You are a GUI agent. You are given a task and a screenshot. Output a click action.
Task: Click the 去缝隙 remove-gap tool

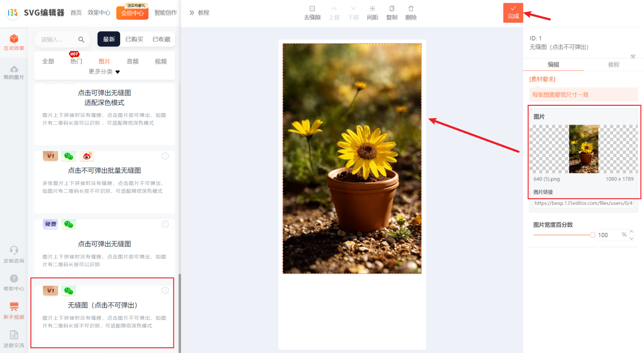click(312, 13)
